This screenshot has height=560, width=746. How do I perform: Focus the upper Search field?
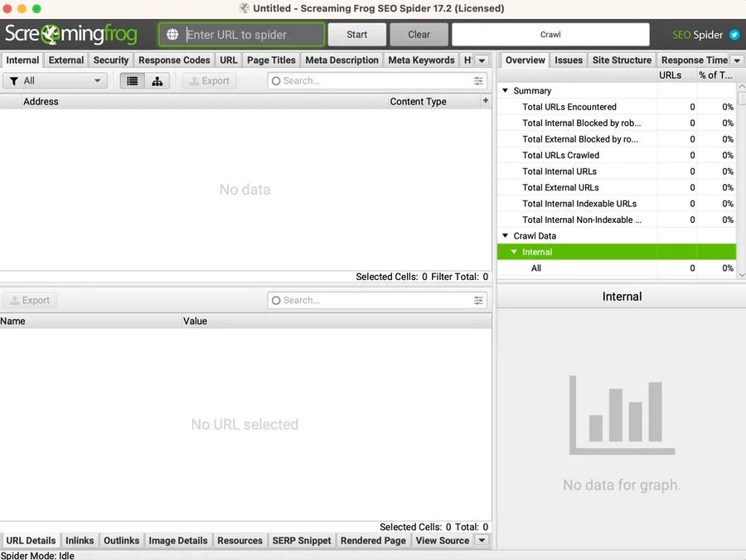(x=377, y=81)
